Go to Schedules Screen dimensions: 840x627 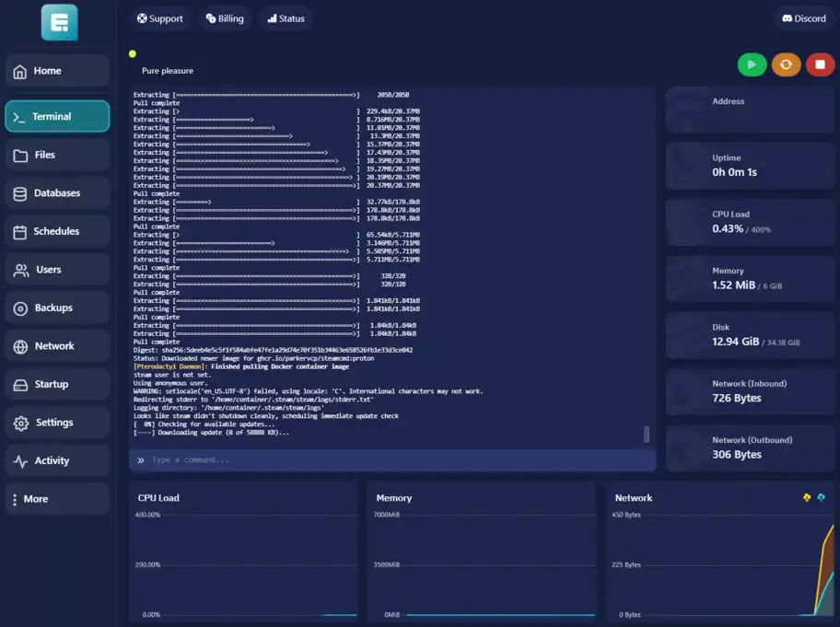tap(57, 232)
